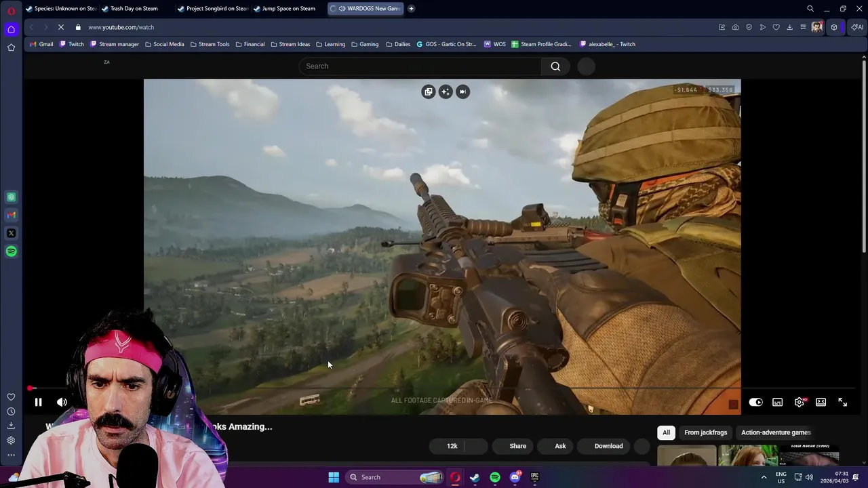Open Windows Start menu
Viewport: 868px width, 488px height.
click(x=334, y=477)
